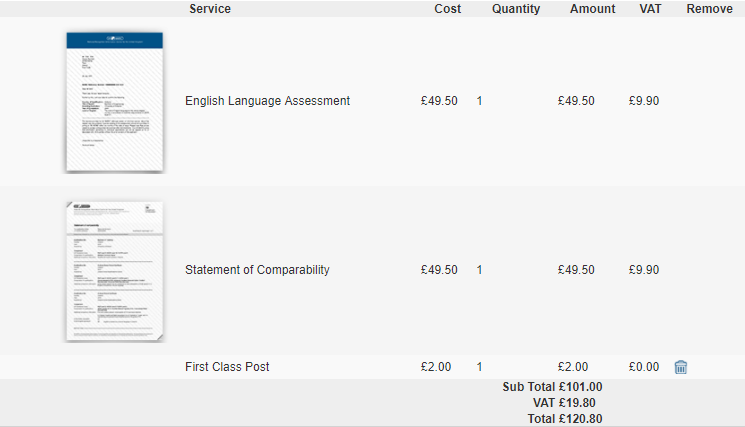Click the quantity for First Class Post
Image resolution: width=745 pixels, height=427 pixels.
(x=480, y=367)
